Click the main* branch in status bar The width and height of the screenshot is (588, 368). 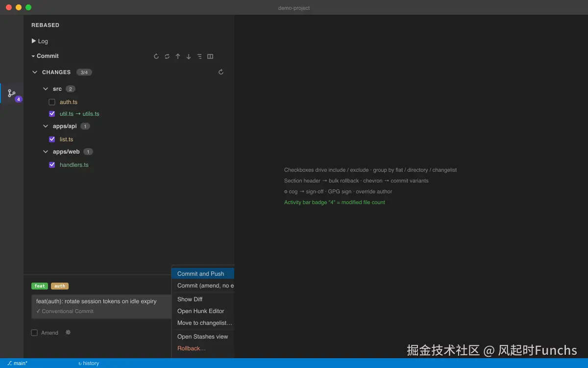18,363
